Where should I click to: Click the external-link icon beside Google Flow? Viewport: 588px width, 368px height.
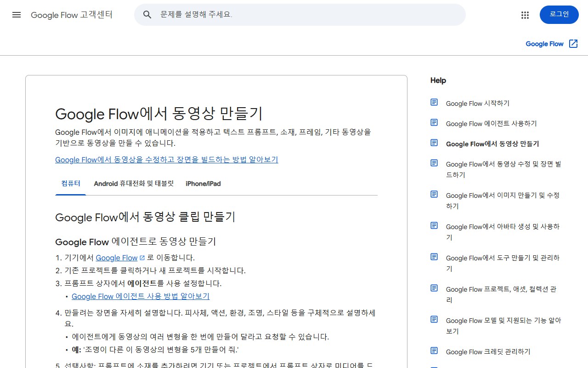click(573, 44)
